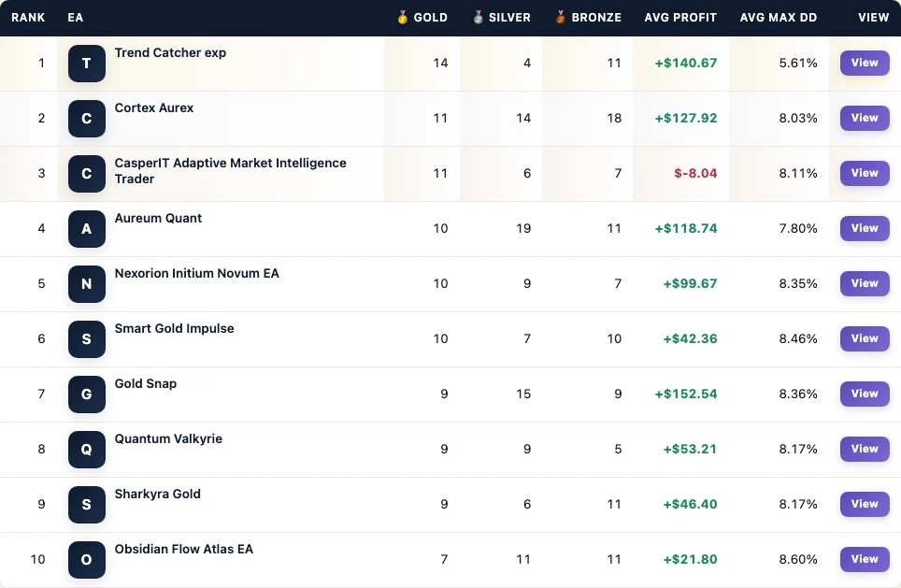Viewport: 901px width, 588px height.
Task: Click the Q avatar icon for Quantum Valkyrie
Action: pyautogui.click(x=87, y=450)
